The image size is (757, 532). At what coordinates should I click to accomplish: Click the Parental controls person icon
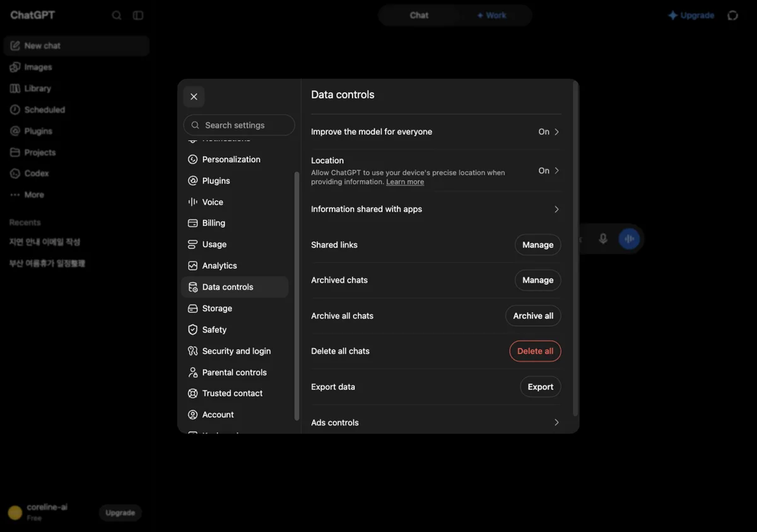click(193, 373)
